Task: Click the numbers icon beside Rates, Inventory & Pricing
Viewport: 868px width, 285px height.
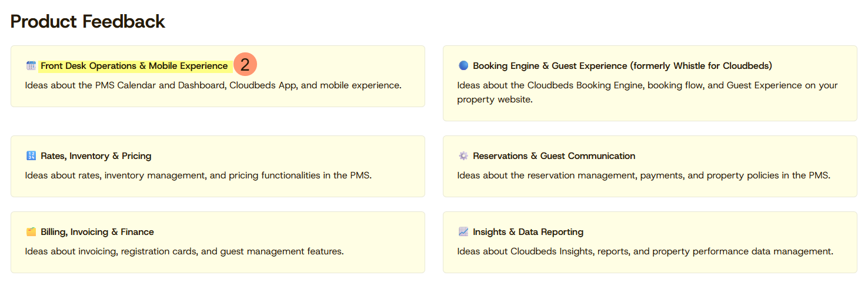Action: pos(31,156)
